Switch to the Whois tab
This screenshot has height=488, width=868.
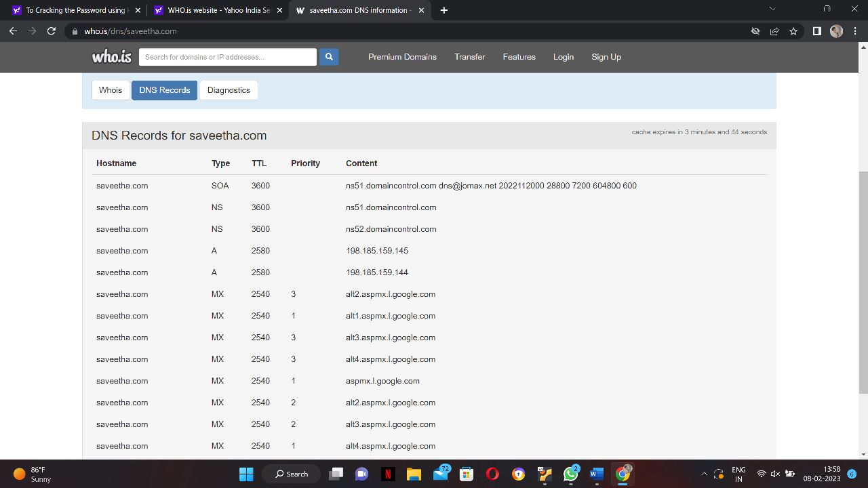click(110, 89)
